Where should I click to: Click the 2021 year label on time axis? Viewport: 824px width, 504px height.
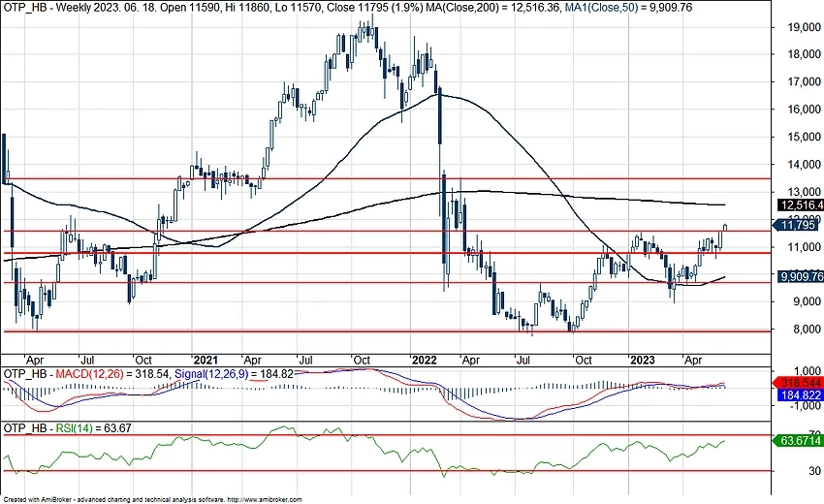click(206, 360)
